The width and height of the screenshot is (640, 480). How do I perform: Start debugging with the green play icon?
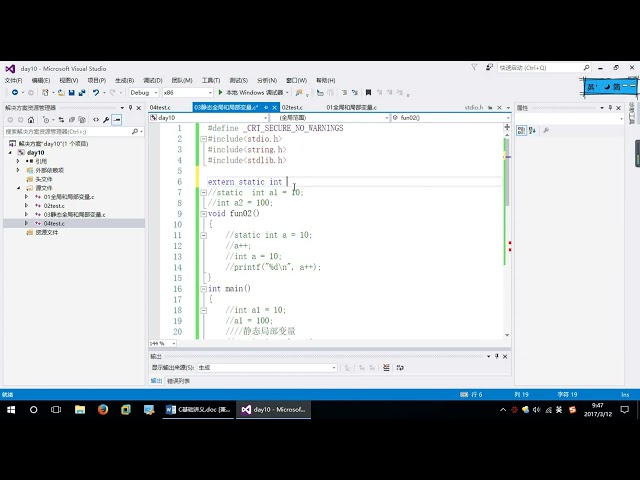tap(220, 93)
